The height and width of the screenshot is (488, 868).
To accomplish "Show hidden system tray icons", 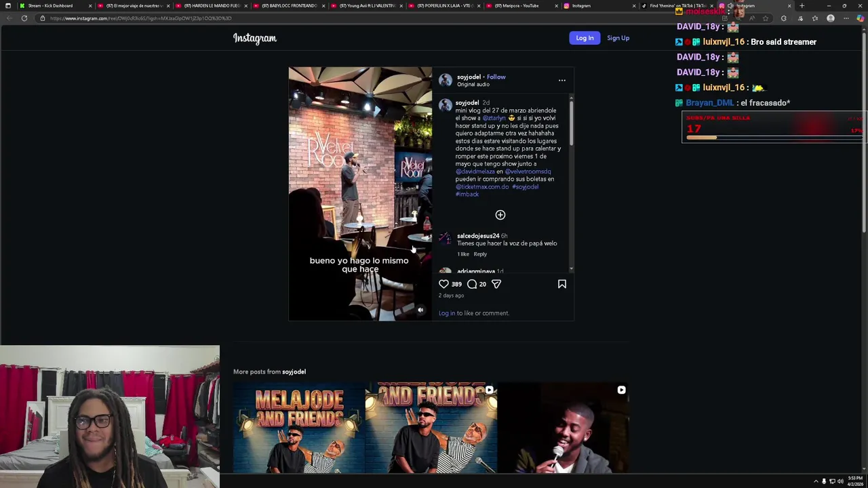I will (x=816, y=481).
